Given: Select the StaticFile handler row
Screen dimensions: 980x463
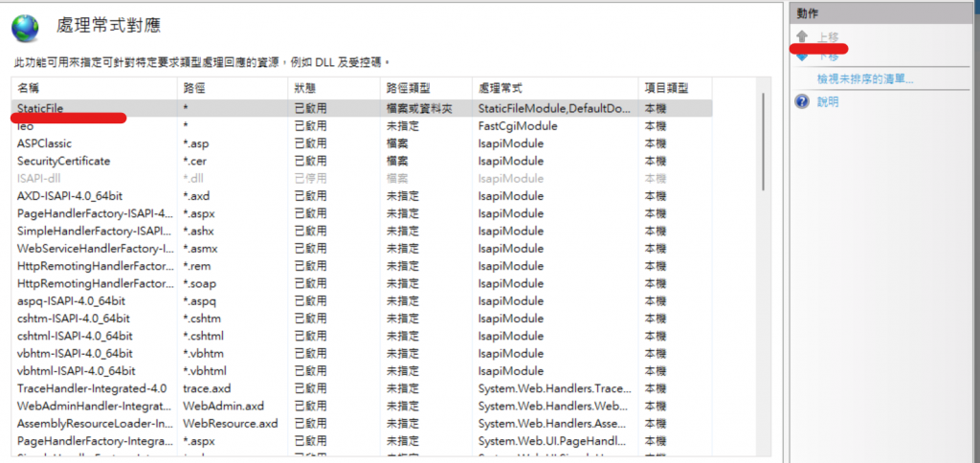Looking at the screenshot, I should [362, 108].
